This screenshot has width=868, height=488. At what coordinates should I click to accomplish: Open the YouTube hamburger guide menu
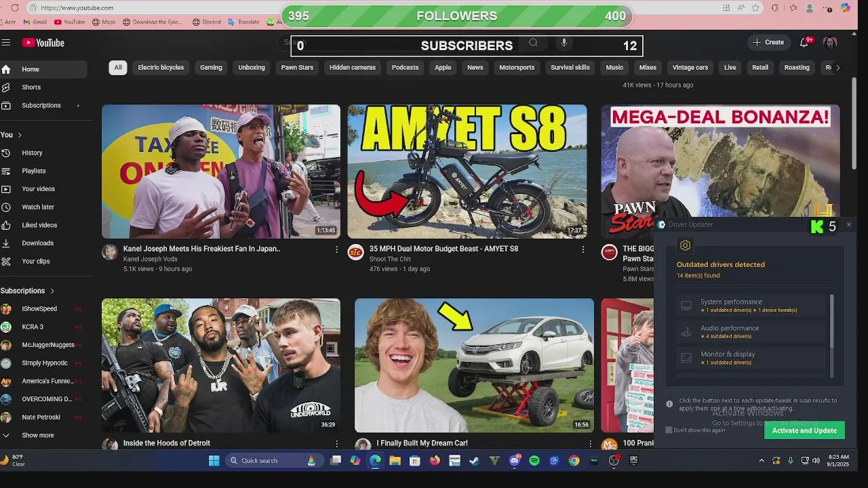coord(6,42)
